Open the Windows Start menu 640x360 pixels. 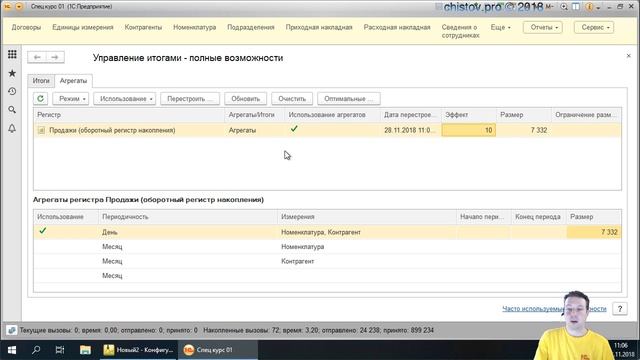click(12, 350)
